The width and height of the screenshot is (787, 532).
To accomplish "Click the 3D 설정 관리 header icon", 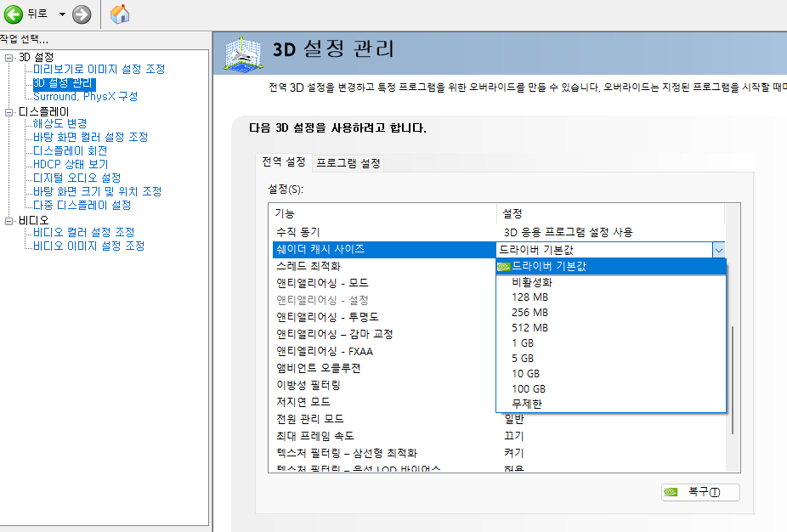I will 243,54.
